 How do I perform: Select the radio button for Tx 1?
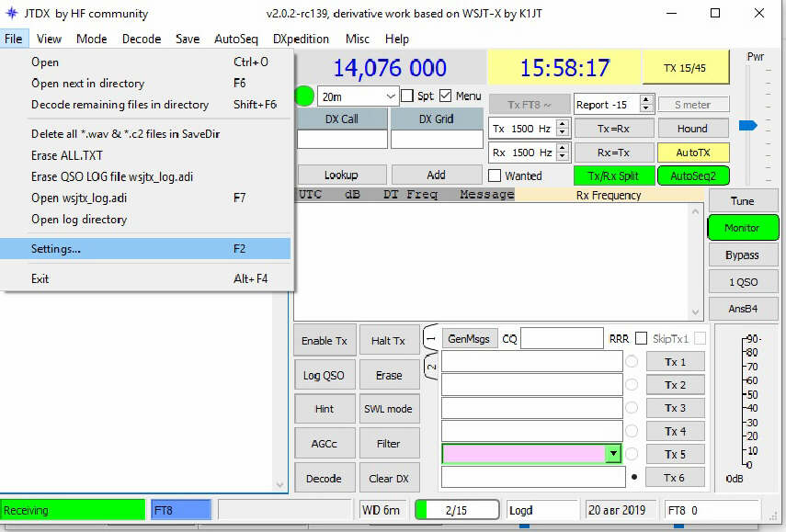point(632,361)
